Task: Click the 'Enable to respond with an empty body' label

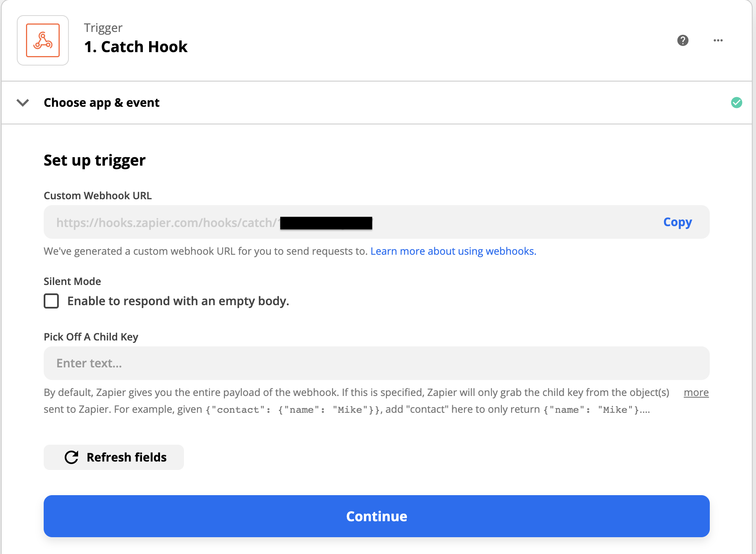Action: point(178,301)
